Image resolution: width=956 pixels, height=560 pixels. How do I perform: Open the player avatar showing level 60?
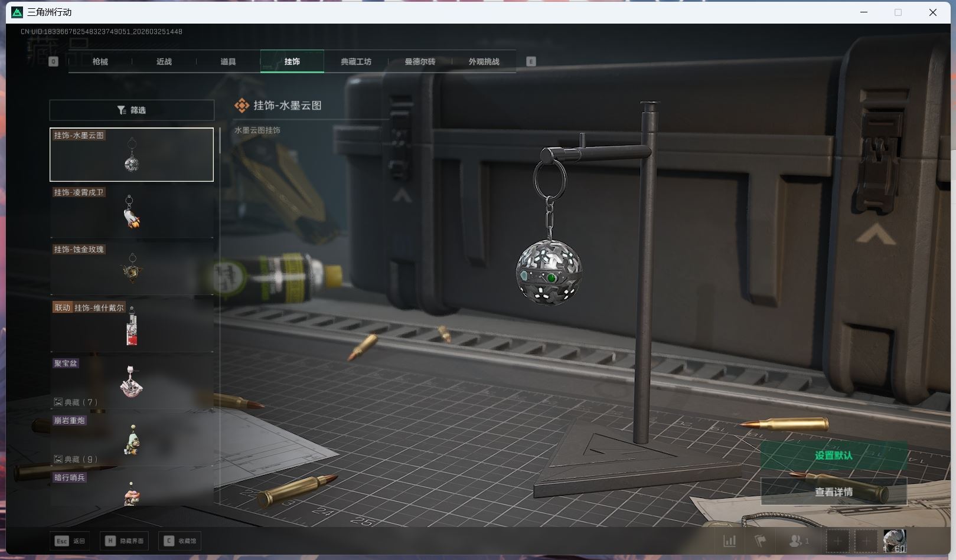(894, 541)
